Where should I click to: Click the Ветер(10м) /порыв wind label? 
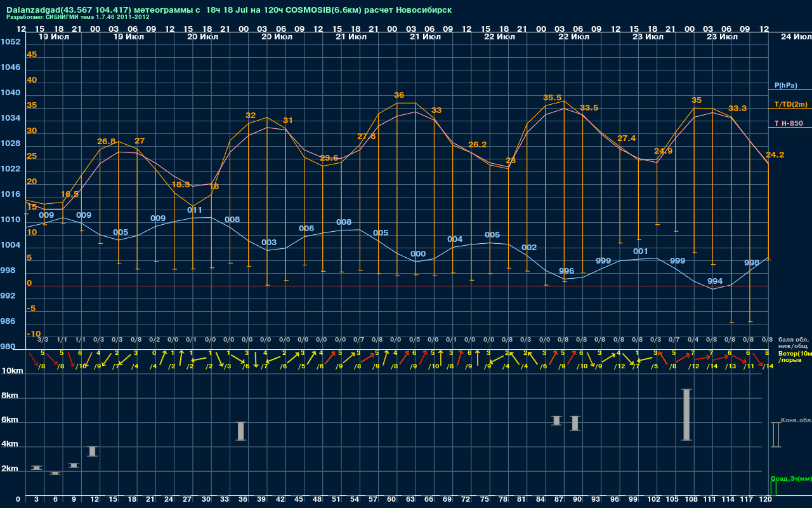coord(794,356)
